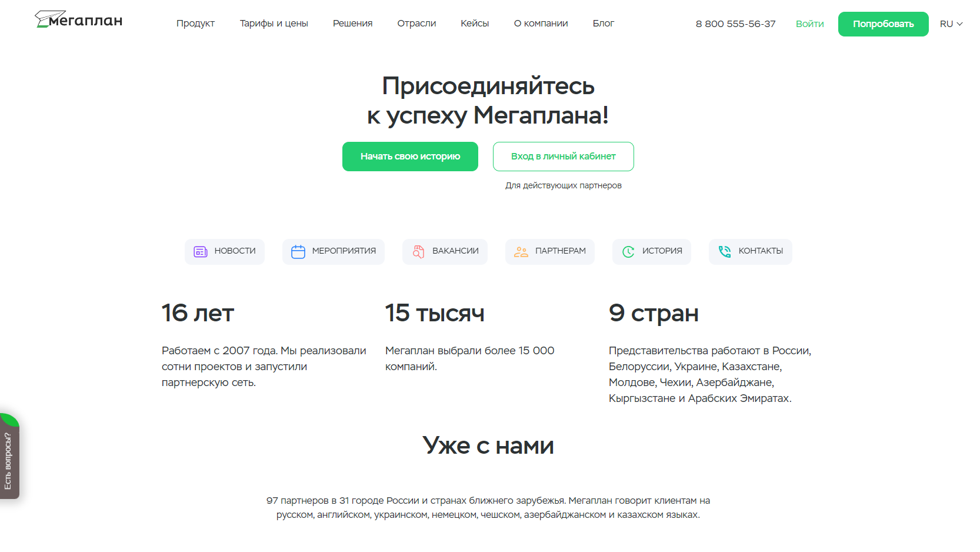Visit the Блог page
This screenshot has height=552, width=980.
click(603, 24)
